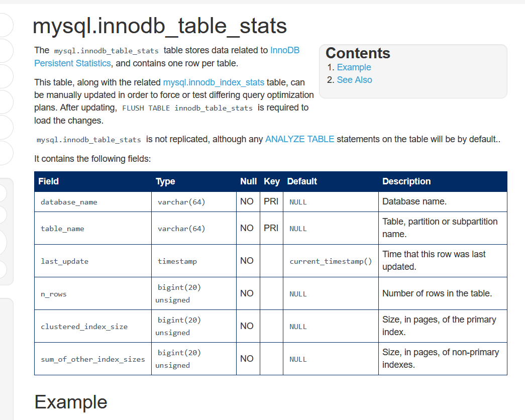The height and width of the screenshot is (420, 525).
Task: Select the last_update field cell
Action: click(x=65, y=261)
